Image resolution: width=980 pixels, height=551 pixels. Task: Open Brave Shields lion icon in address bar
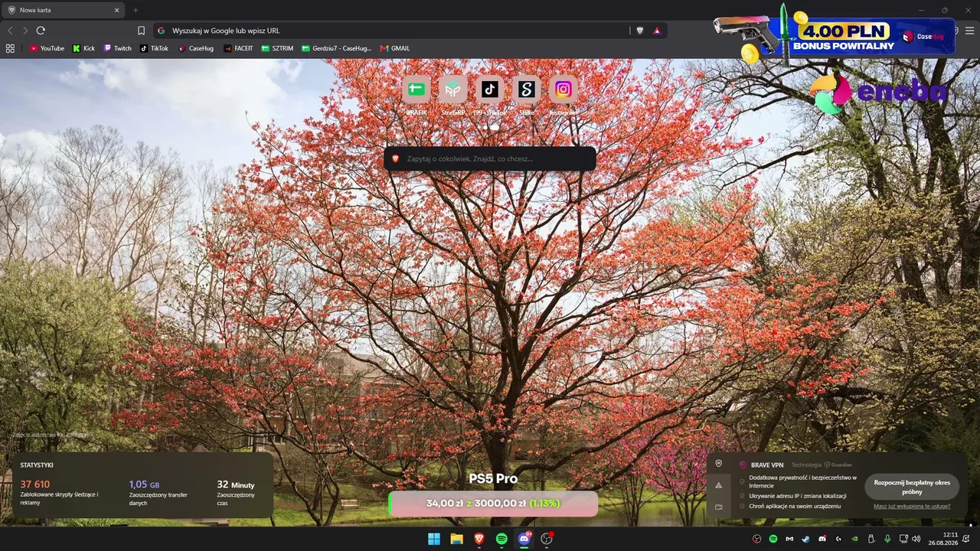coord(640,31)
